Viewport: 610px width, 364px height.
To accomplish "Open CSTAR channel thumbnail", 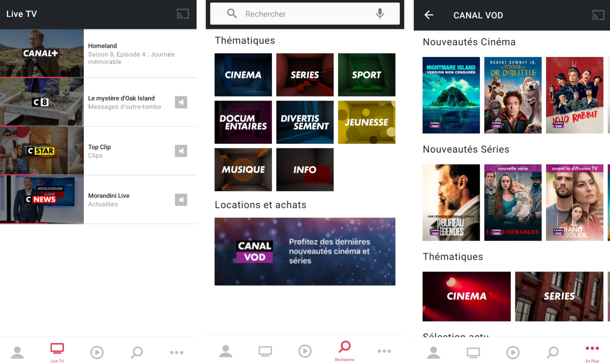I will tap(42, 151).
